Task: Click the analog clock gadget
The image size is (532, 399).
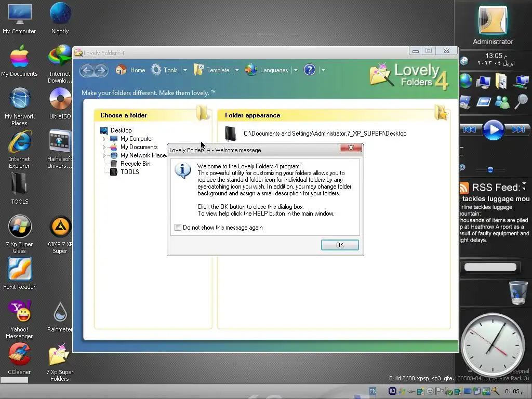Action: [x=493, y=345]
